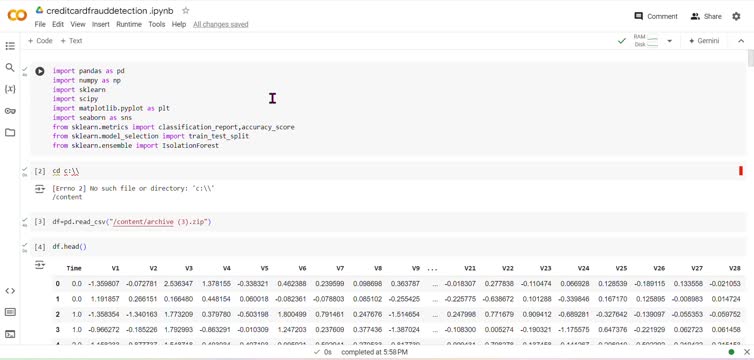Toggle output view of df.head() cell
The width and height of the screenshot is (754, 360).
[x=40, y=264]
